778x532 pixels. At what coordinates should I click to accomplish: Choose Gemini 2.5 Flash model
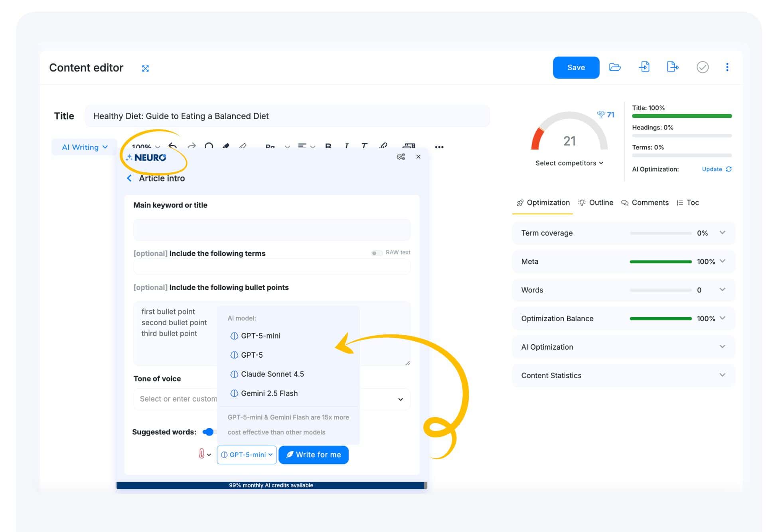click(264, 393)
